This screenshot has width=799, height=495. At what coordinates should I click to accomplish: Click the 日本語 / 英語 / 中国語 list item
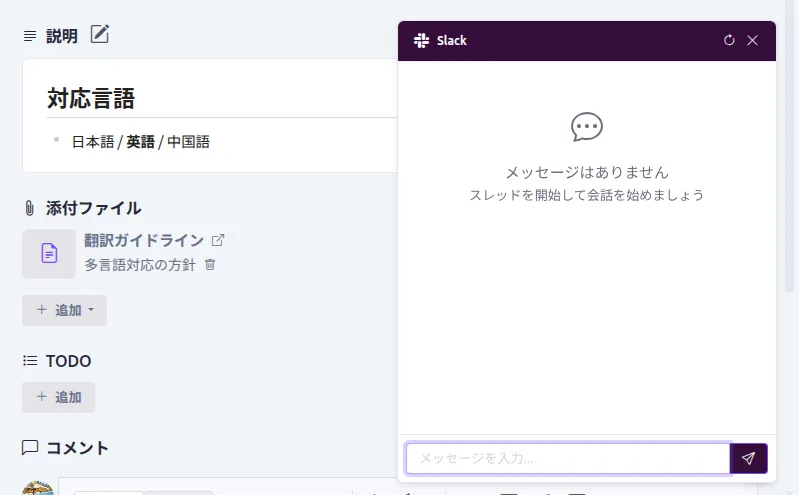pyautogui.click(x=141, y=142)
